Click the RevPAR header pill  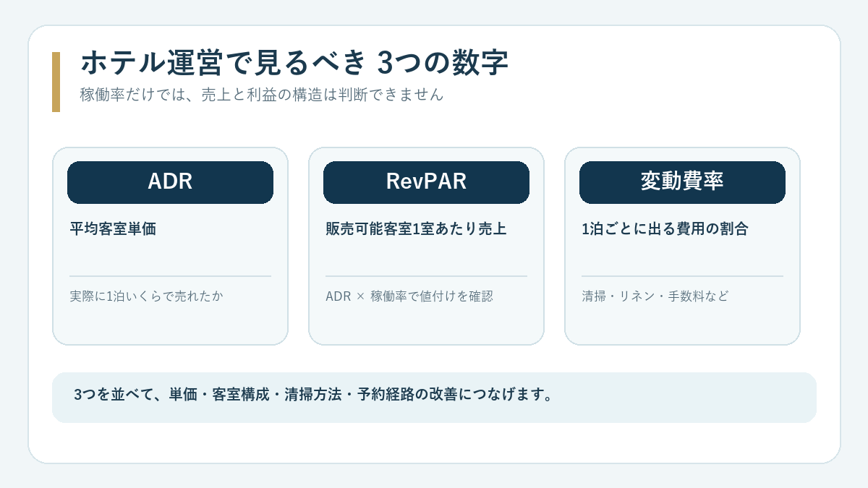click(426, 182)
